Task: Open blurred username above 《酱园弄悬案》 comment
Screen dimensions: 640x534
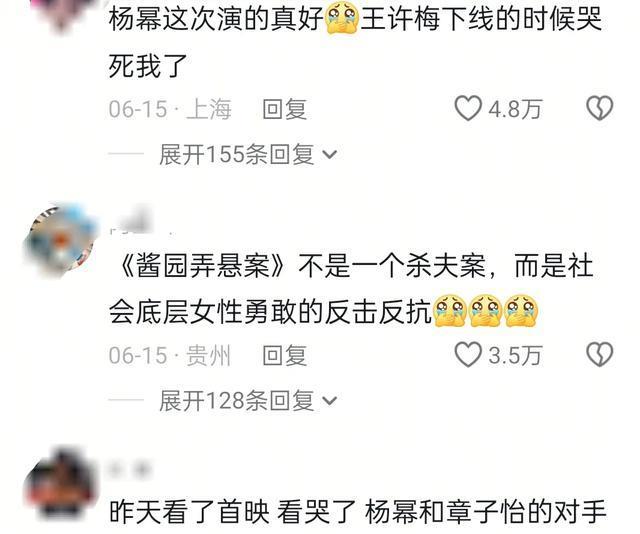Action: tap(137, 224)
